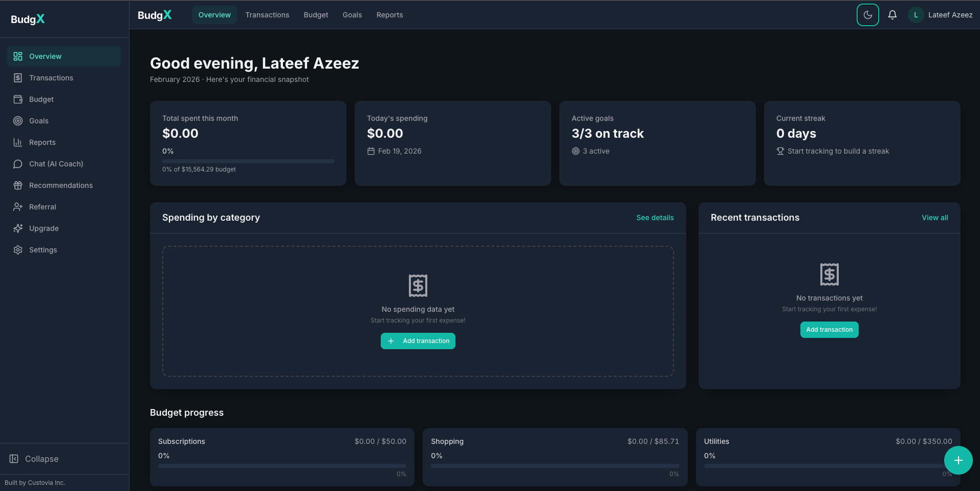980x491 pixels.
Task: Click the floating plus button
Action: point(957,460)
